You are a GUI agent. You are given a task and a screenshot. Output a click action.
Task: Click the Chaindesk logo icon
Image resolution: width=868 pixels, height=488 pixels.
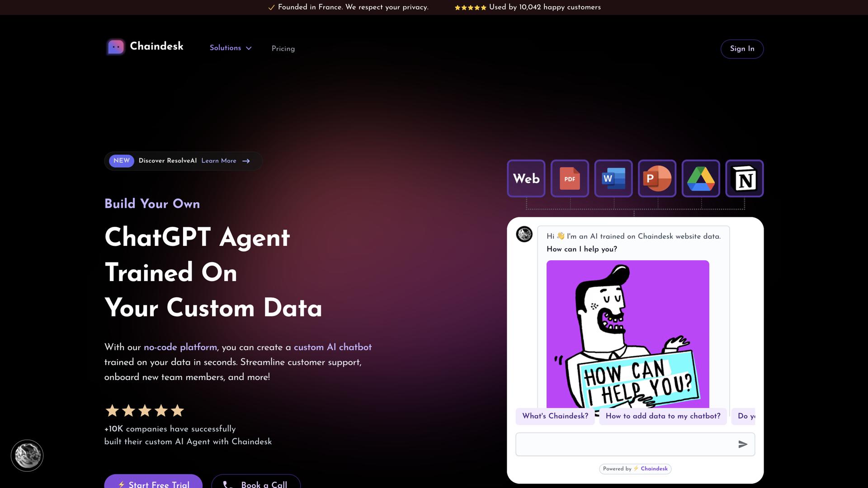[x=115, y=47]
